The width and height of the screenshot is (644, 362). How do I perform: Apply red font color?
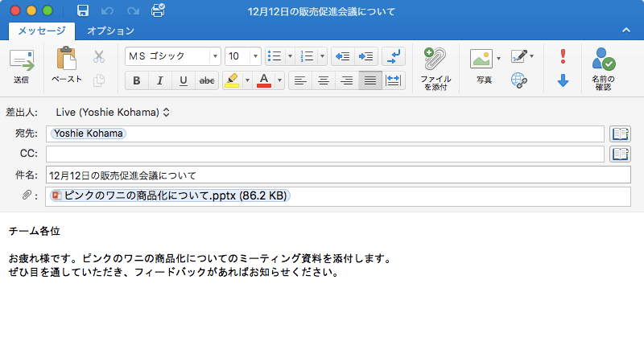pos(264,80)
